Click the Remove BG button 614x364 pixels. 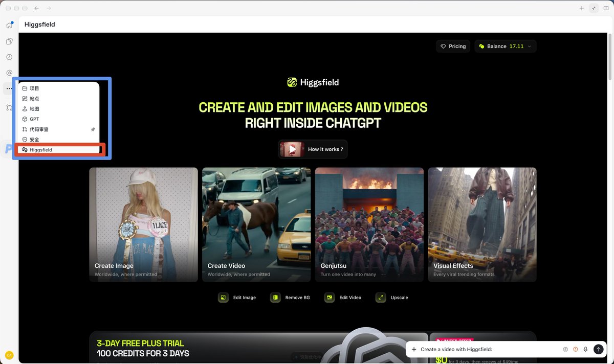click(x=290, y=298)
